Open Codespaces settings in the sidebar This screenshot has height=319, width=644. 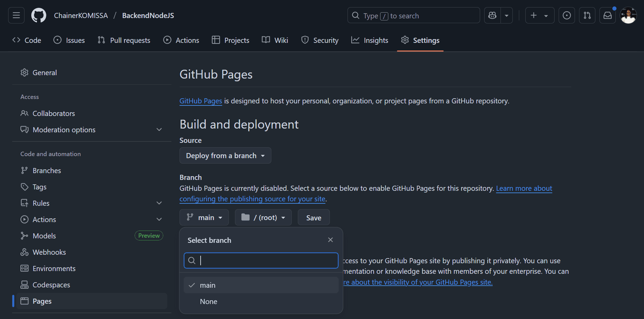click(51, 285)
